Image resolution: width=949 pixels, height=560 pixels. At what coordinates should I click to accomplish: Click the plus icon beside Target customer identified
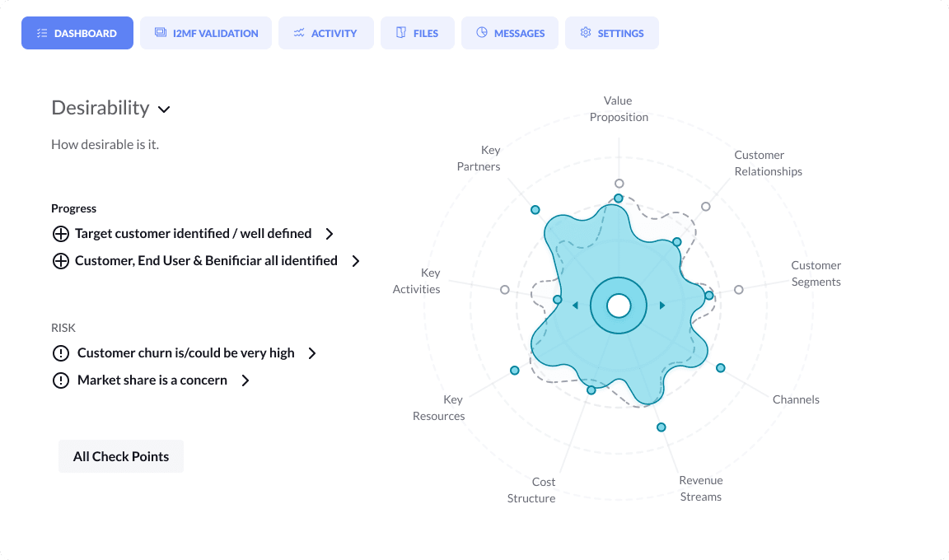coord(60,233)
